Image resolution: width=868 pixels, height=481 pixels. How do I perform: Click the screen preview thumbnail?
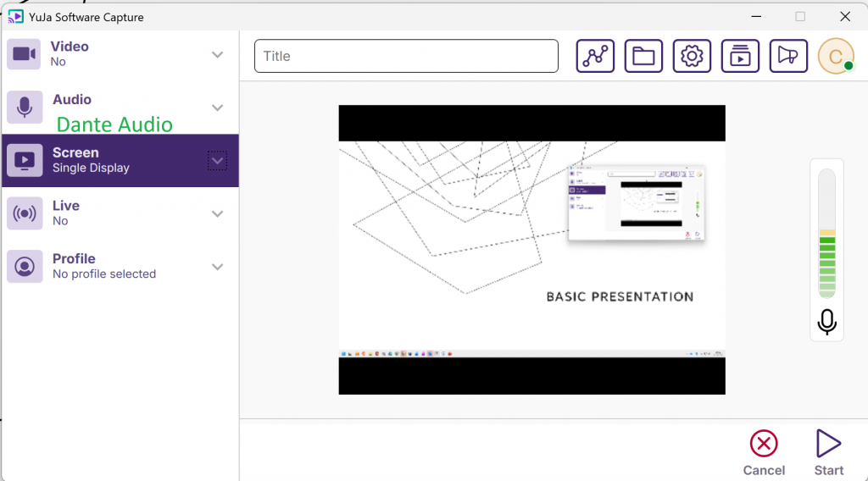click(x=531, y=250)
